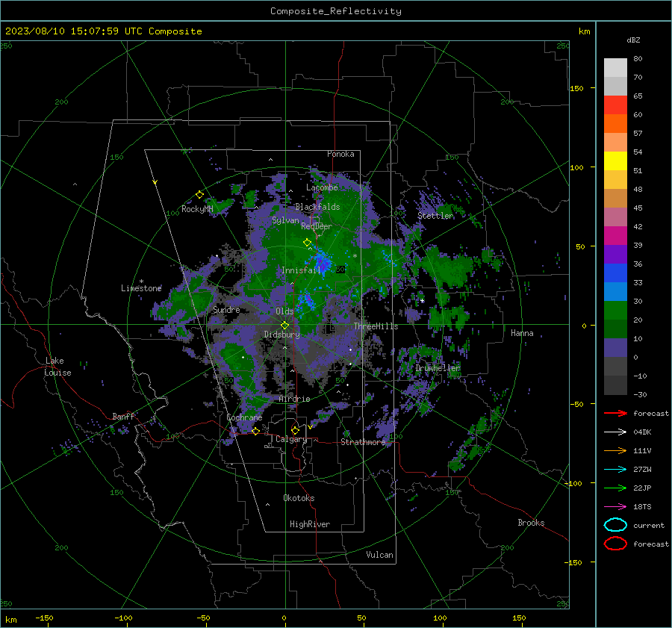The height and width of the screenshot is (628, 672).
Task: Click the Stettler city label
Action: [435, 216]
